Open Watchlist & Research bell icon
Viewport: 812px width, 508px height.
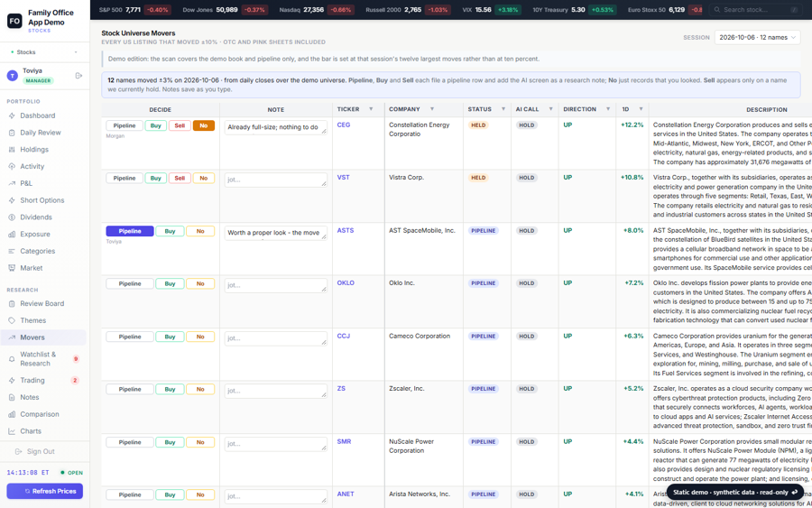(12, 359)
